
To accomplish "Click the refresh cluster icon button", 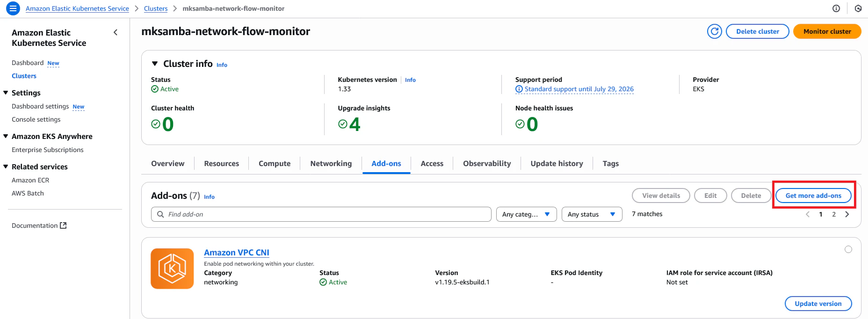I will coord(715,31).
